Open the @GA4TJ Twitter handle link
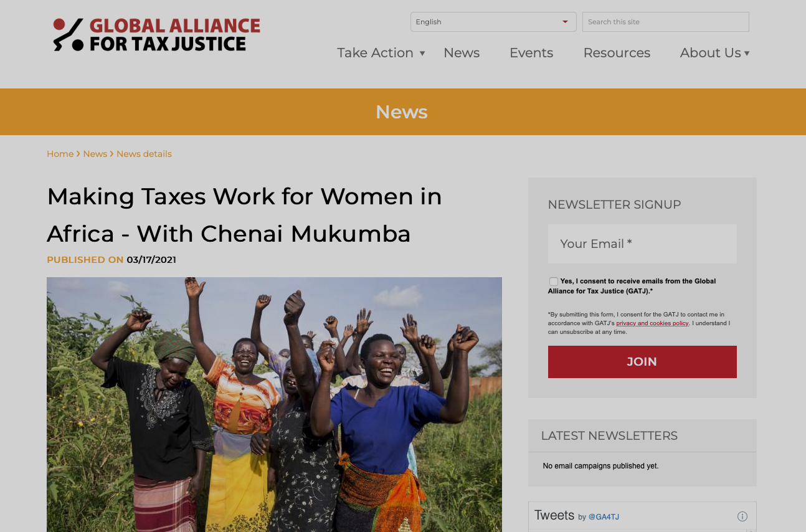Screen dimensions: 806x532 pyautogui.click(x=604, y=517)
